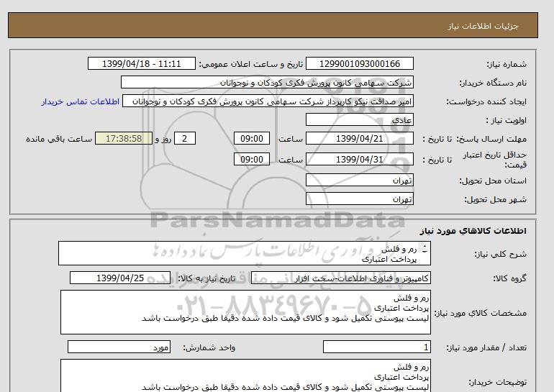Click the need number field 1299001093000166
554x392 pixels.
coord(359,64)
